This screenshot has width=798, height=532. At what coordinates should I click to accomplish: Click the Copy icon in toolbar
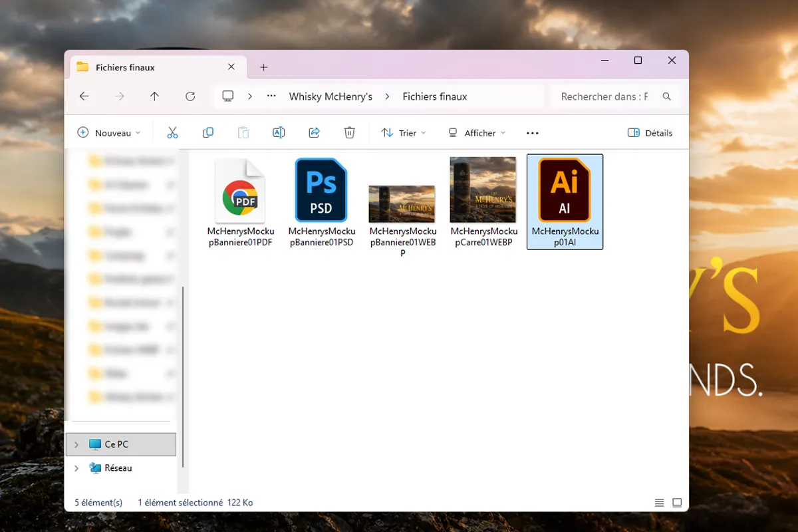(207, 133)
